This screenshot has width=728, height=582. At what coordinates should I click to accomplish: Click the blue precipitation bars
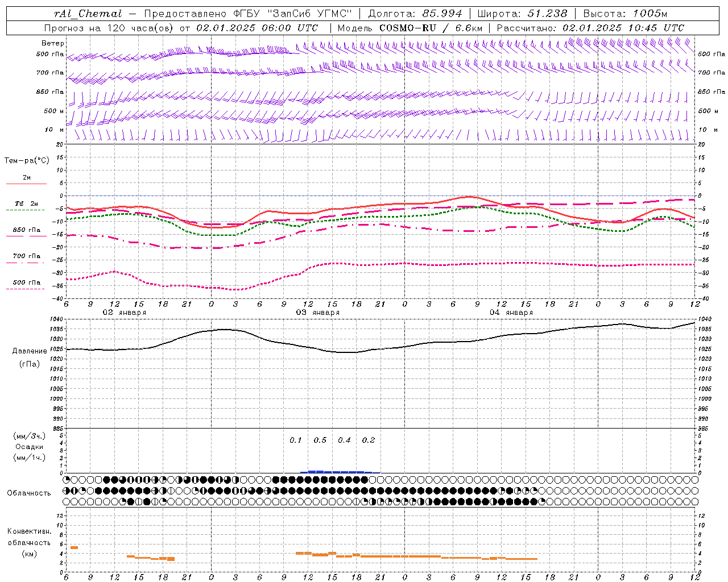pyautogui.click(x=339, y=472)
